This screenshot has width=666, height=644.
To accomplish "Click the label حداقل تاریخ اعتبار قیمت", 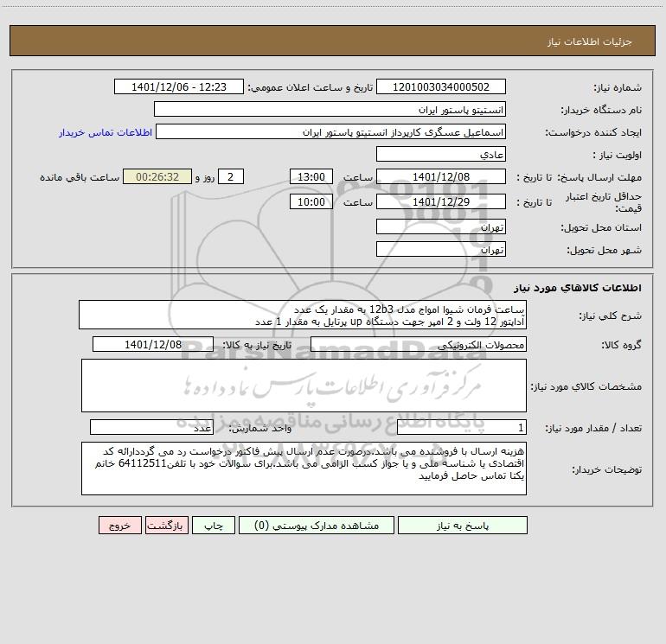I will pos(604,202).
